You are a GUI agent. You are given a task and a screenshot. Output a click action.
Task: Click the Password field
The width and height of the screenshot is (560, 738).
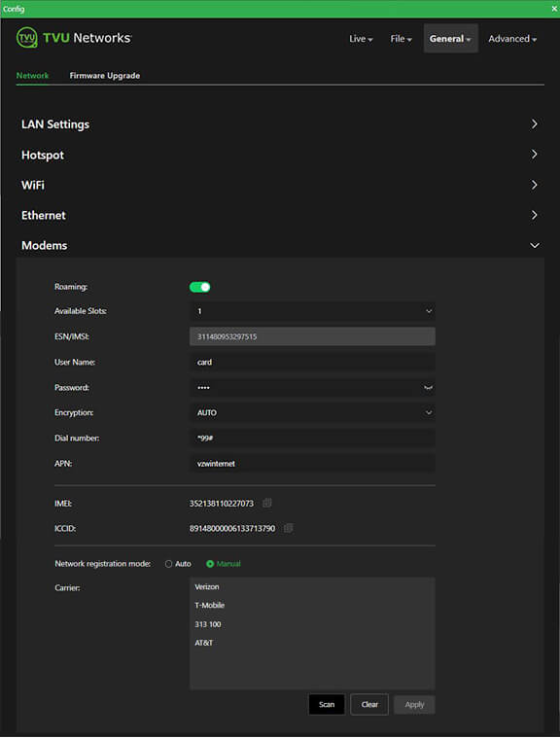point(312,387)
